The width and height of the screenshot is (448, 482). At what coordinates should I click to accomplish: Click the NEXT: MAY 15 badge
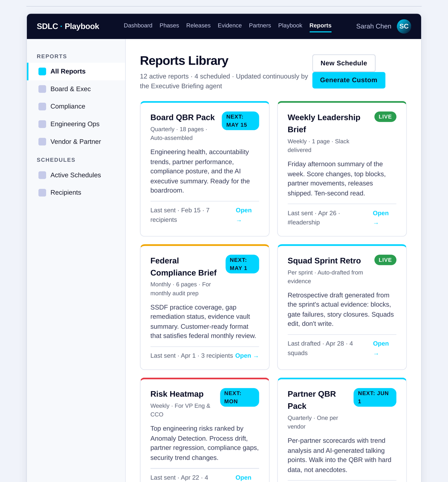click(240, 121)
